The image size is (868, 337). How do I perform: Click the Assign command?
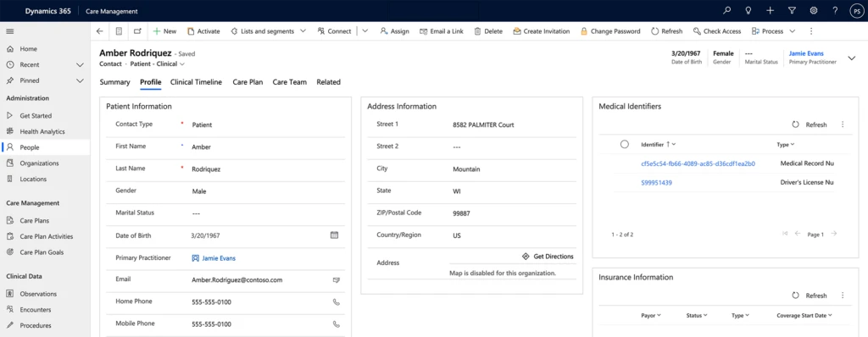click(x=394, y=31)
